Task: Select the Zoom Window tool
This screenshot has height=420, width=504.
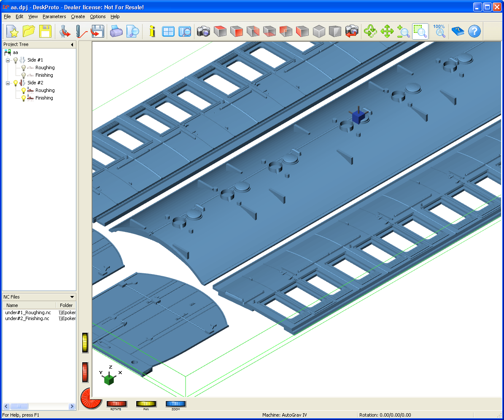Action: tap(420, 31)
